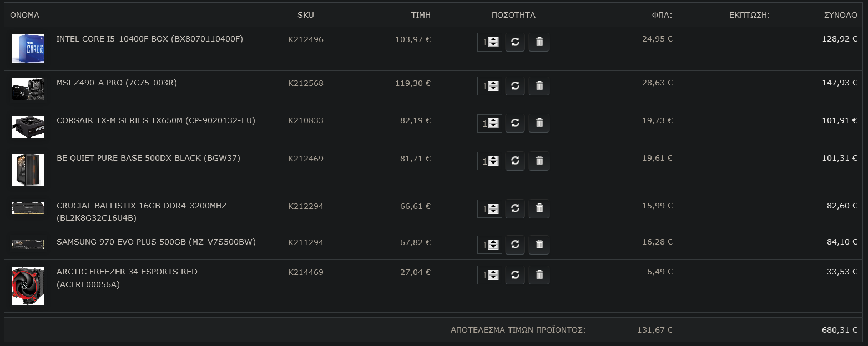Open the Be Quiet Pure Base 500DX link

coord(148,158)
